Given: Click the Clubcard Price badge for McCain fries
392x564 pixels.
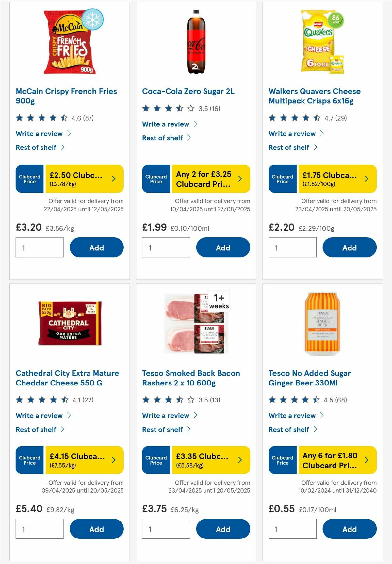Looking at the screenshot, I should [29, 179].
